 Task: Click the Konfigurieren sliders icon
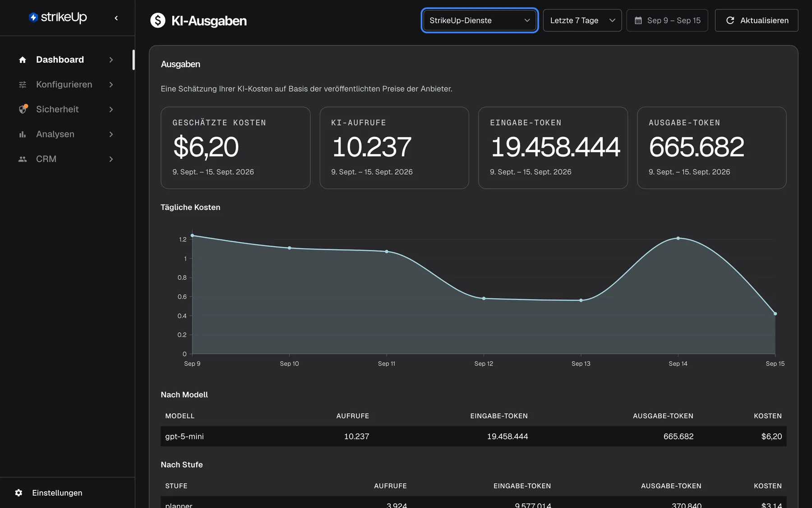pyautogui.click(x=23, y=84)
